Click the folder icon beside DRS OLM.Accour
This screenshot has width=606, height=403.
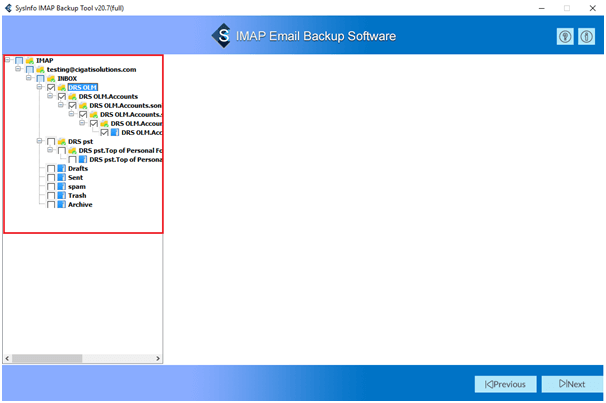104,124
